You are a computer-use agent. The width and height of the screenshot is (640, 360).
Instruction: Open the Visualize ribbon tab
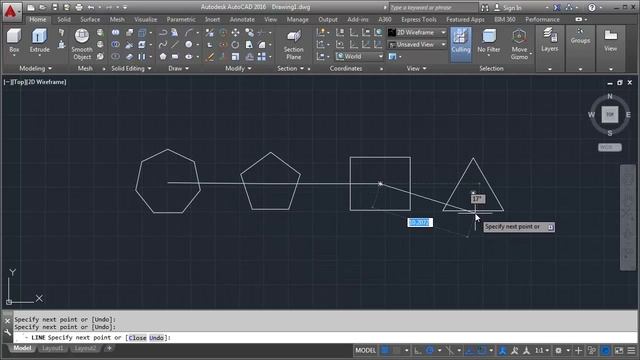[x=145, y=19]
